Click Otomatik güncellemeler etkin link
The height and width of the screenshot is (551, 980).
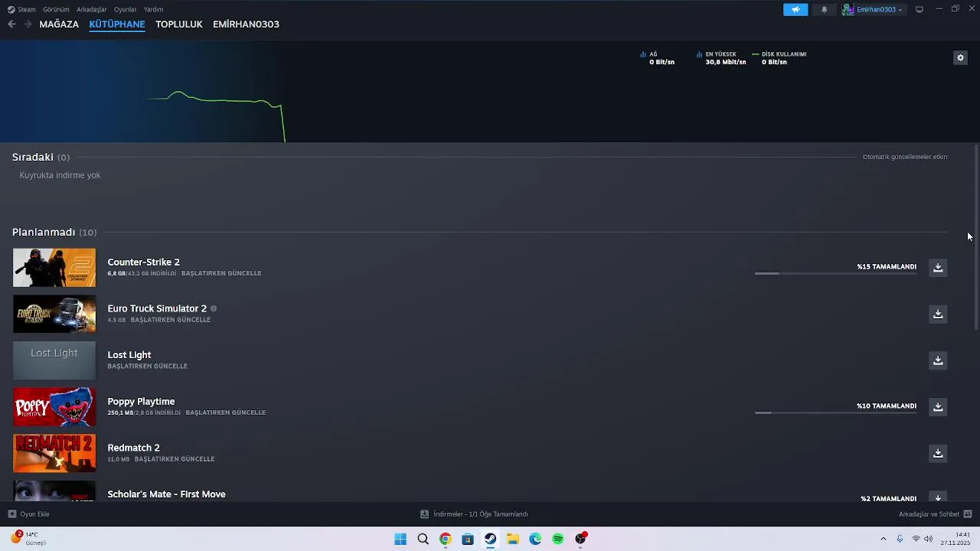[905, 157]
